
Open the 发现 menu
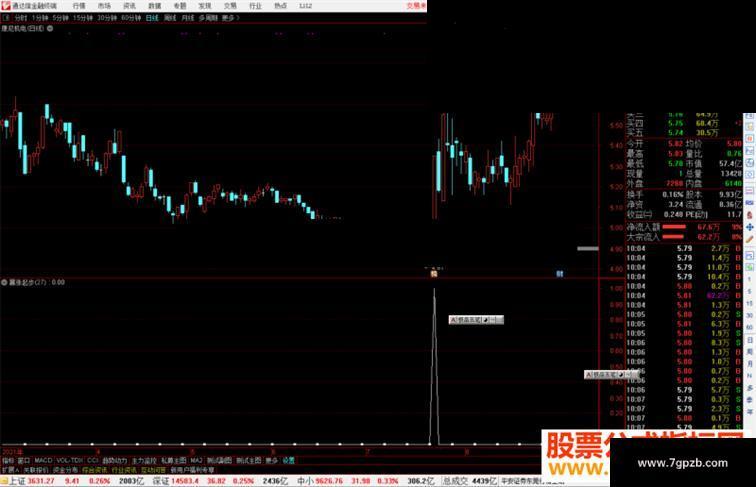click(205, 6)
